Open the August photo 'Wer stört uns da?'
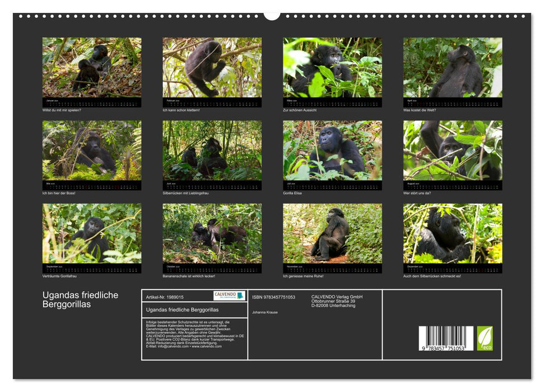 click(x=452, y=150)
